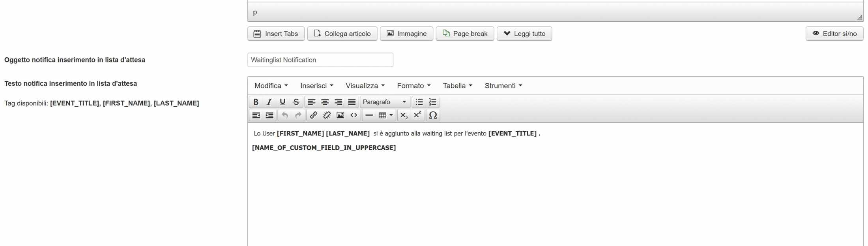This screenshot has width=868, height=246.
Task: Toggle the editor with Editor si/no
Action: (834, 34)
